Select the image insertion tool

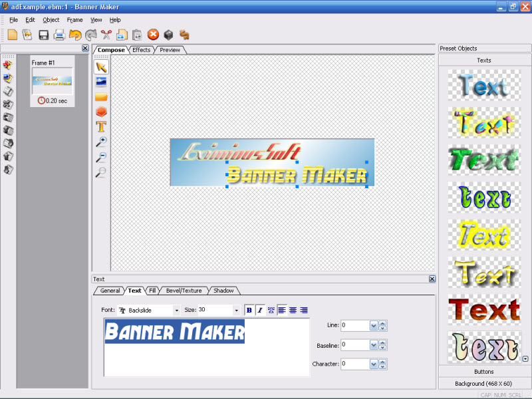101,82
